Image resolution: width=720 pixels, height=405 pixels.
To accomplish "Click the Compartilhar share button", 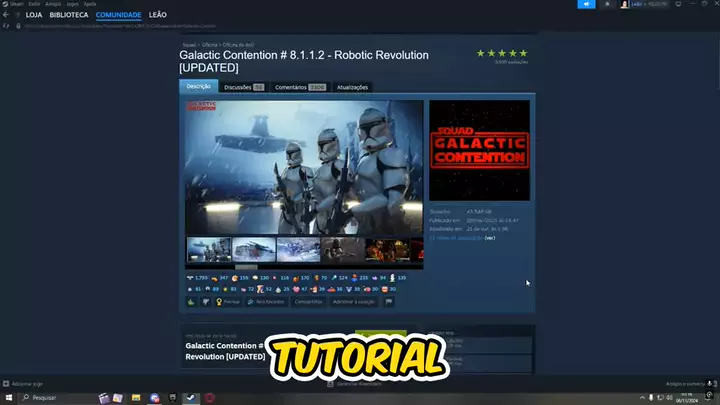I will (309, 301).
